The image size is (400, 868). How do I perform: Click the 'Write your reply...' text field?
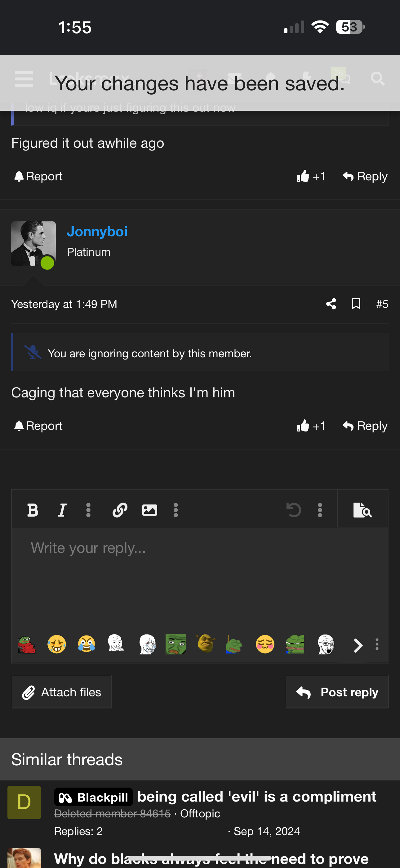coord(200,578)
